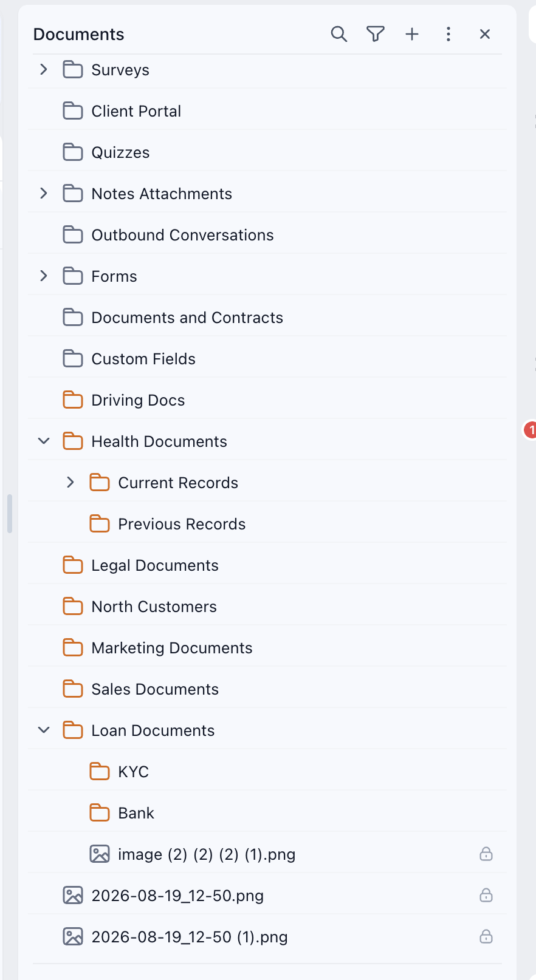Open the search icon in Documents header

[x=339, y=34]
